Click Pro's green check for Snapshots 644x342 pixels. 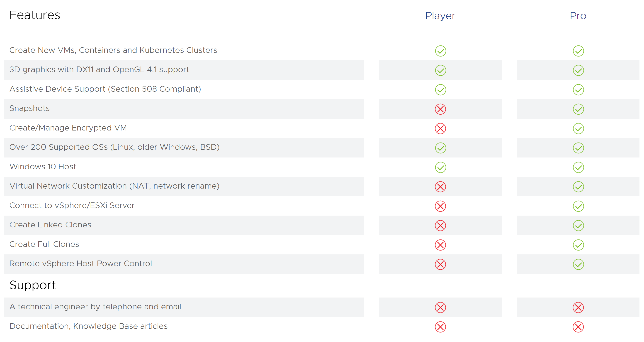click(578, 109)
